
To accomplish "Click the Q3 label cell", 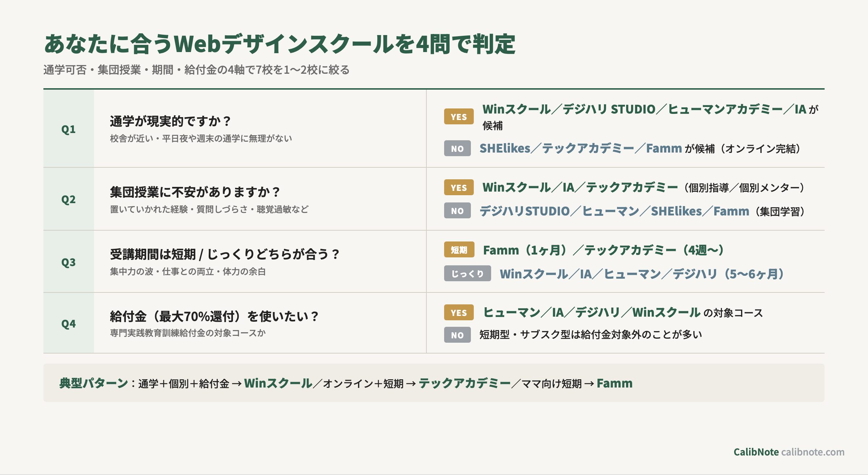I will [69, 262].
